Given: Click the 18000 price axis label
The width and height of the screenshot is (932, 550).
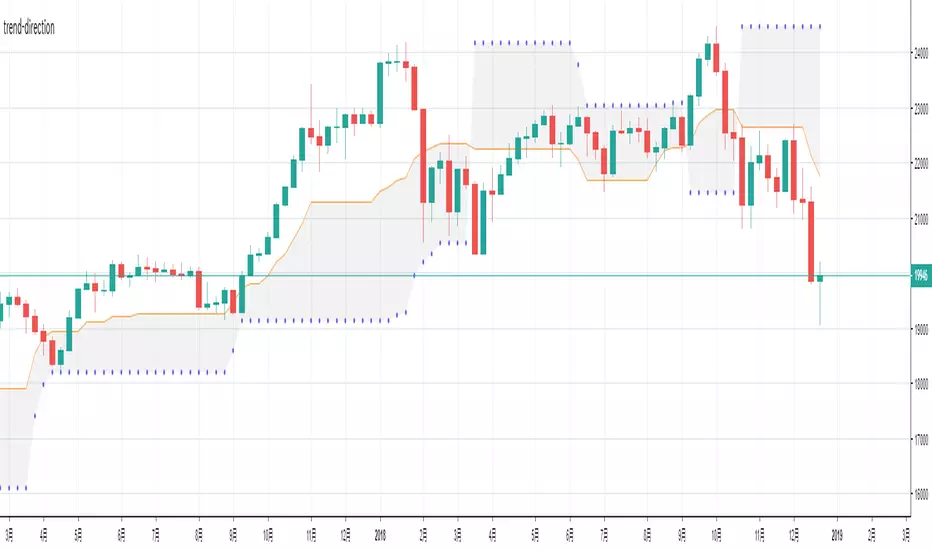Looking at the screenshot, I should pos(920,384).
